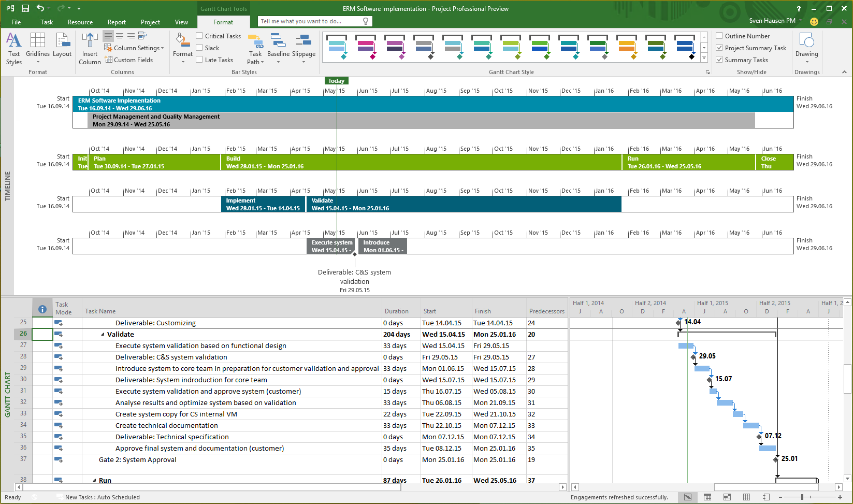Click the Duration column header
The height and width of the screenshot is (504, 853).
pos(397,311)
